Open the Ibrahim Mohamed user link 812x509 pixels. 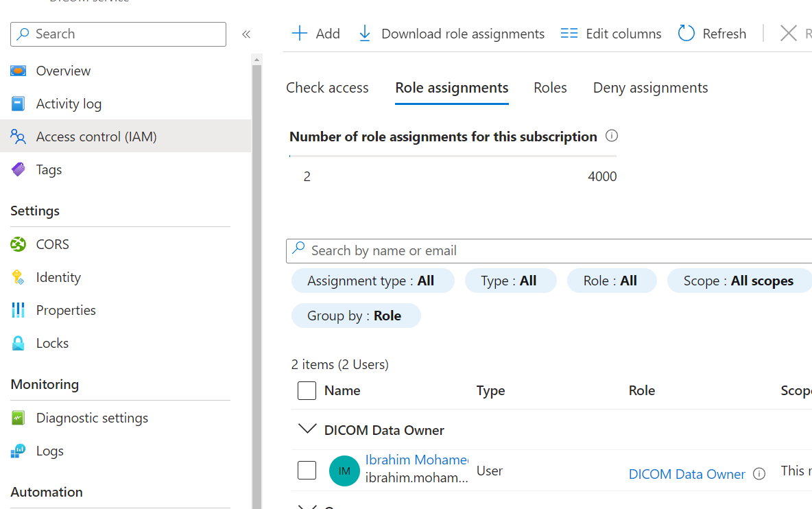pyautogui.click(x=417, y=460)
